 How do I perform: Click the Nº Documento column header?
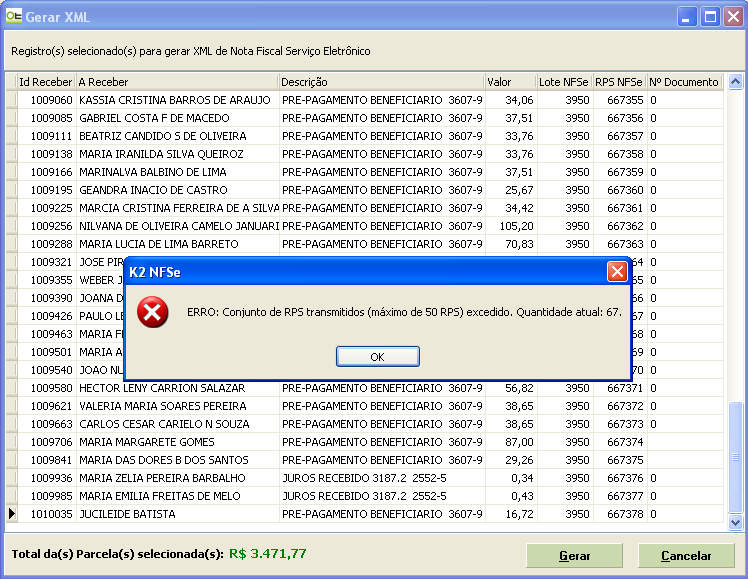click(685, 82)
